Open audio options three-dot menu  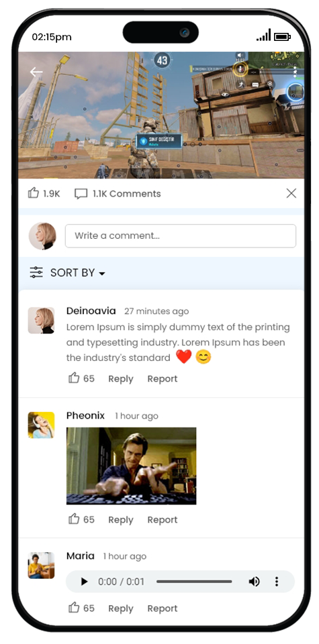277,582
